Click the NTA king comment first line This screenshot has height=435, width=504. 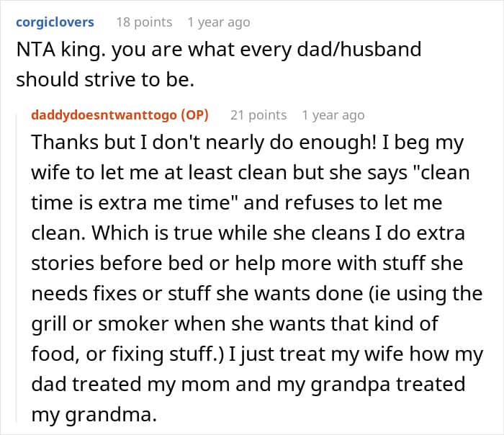[x=219, y=50]
